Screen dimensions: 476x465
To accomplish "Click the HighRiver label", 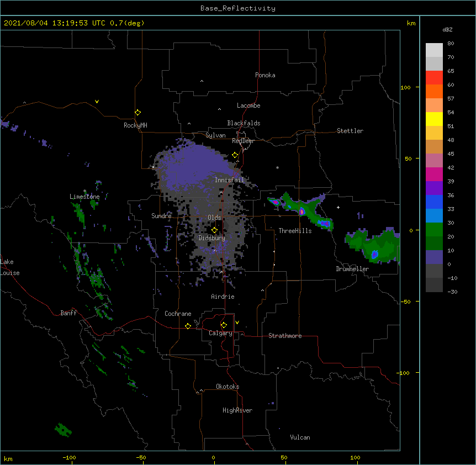I will [237, 410].
